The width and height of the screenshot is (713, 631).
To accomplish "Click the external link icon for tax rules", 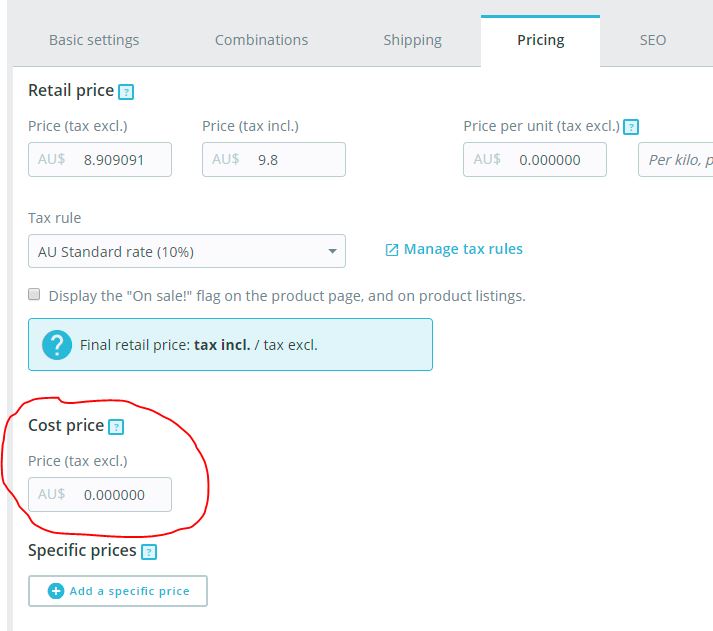I will (392, 250).
